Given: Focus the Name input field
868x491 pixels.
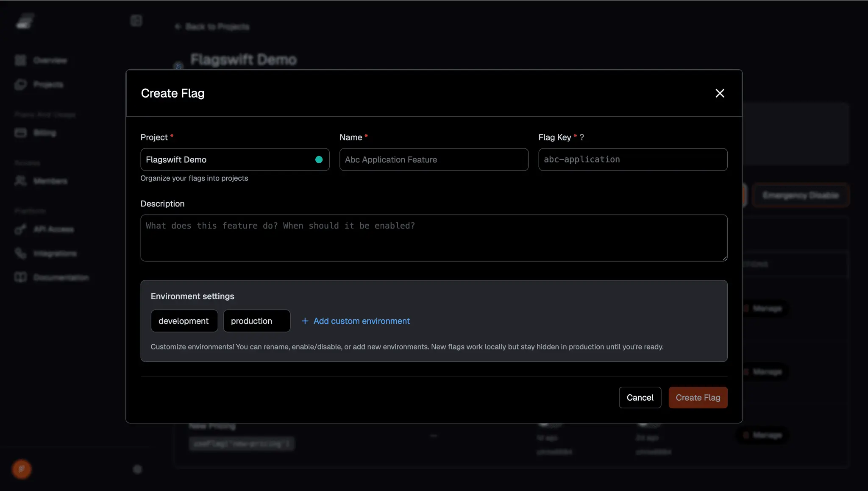Looking at the screenshot, I should 434,159.
